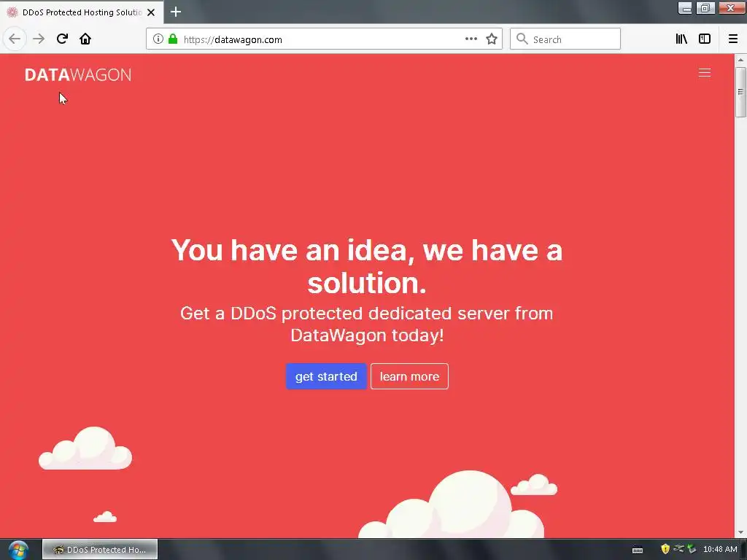Select the DDoS Protected taskbar window button
This screenshot has height=560, width=747.
(100, 550)
